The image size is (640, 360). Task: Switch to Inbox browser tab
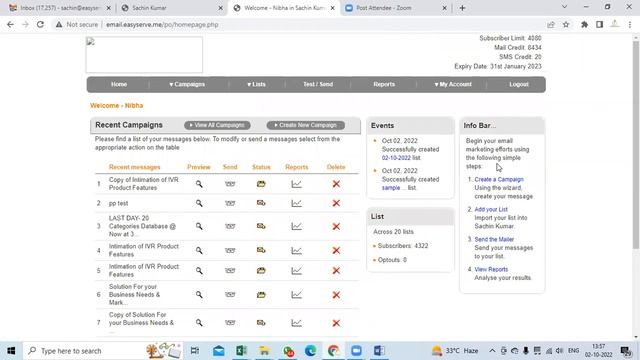pos(59,8)
